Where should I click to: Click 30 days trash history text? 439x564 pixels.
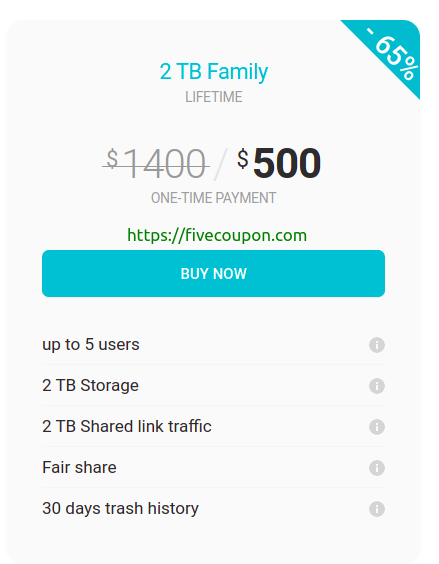coord(120,509)
